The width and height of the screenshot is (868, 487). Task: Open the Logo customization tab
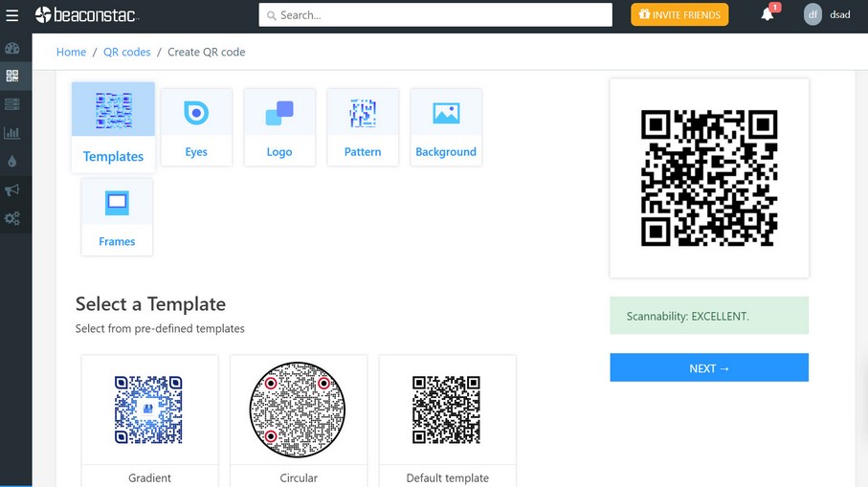(279, 127)
